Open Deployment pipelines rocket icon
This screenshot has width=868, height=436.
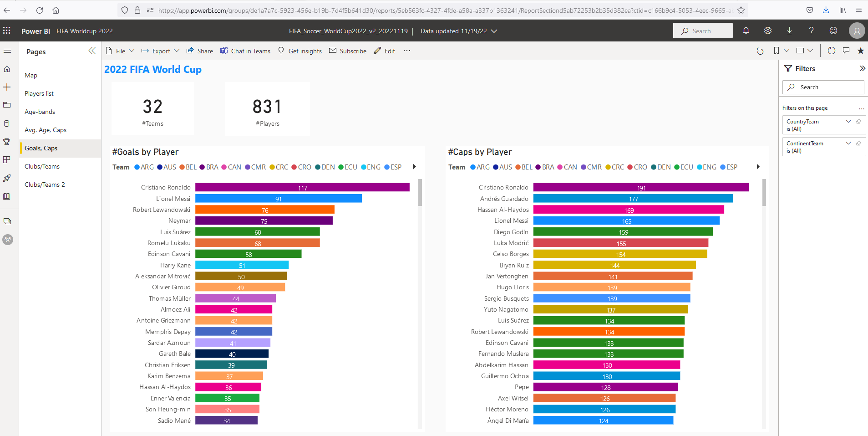7,178
